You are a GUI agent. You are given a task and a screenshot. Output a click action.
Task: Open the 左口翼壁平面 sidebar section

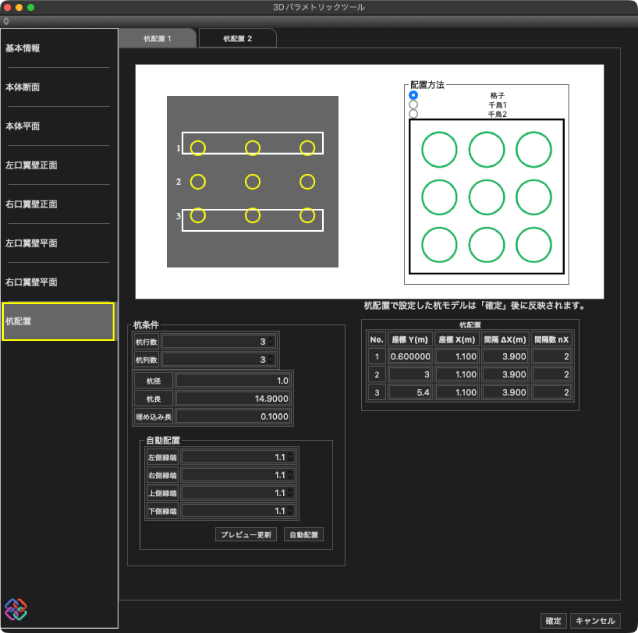(59, 243)
